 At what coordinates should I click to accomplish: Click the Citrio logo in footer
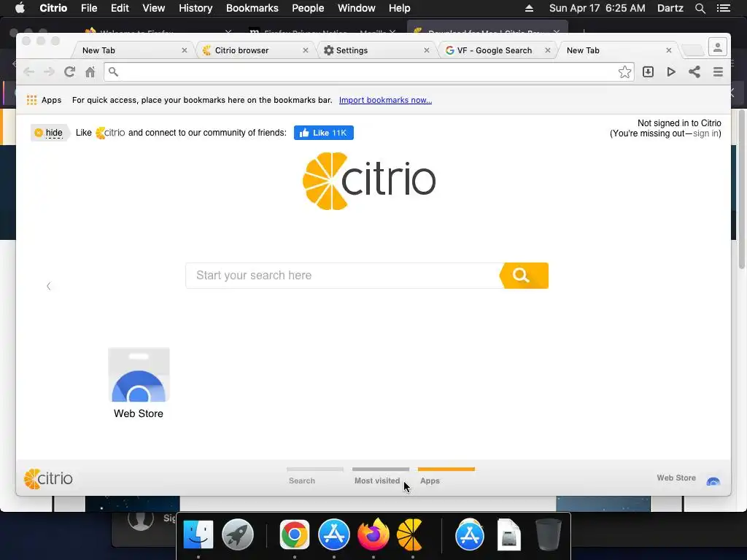(x=48, y=478)
